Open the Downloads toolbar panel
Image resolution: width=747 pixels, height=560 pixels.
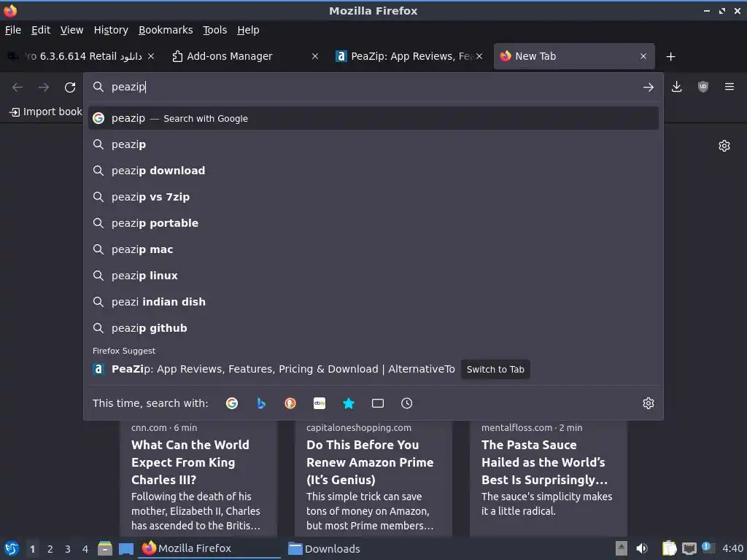pos(676,87)
